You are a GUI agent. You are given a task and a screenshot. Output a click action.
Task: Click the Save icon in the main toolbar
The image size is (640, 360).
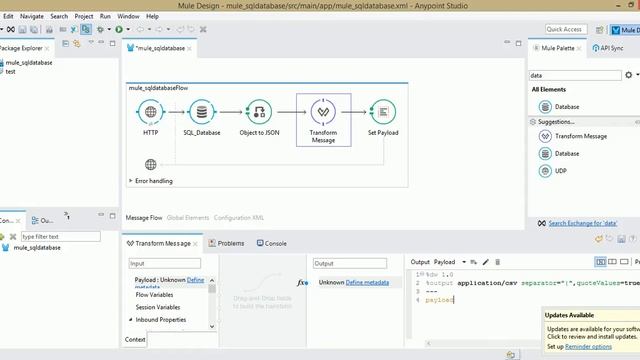pyautogui.click(x=22, y=29)
